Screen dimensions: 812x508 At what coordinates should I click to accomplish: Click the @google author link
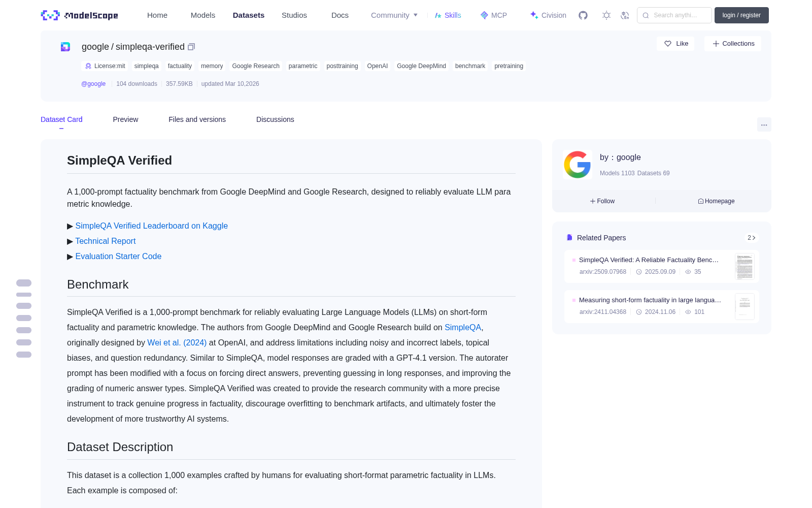(x=93, y=84)
